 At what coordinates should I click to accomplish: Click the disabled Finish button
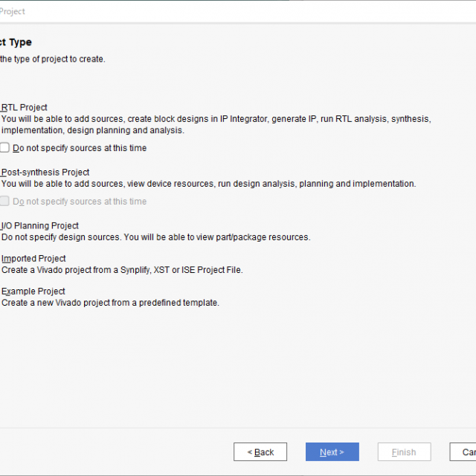click(404, 452)
